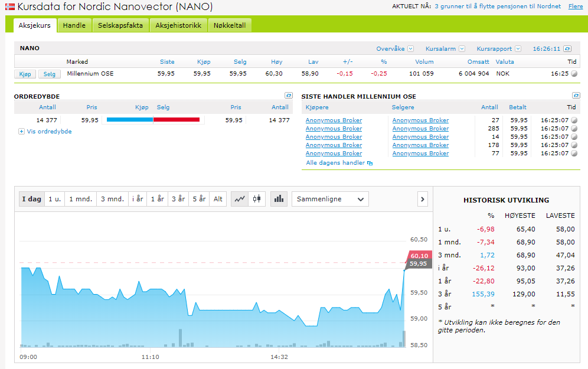Click status circle for the 178-share trade
588x369 pixels.
[x=574, y=145]
